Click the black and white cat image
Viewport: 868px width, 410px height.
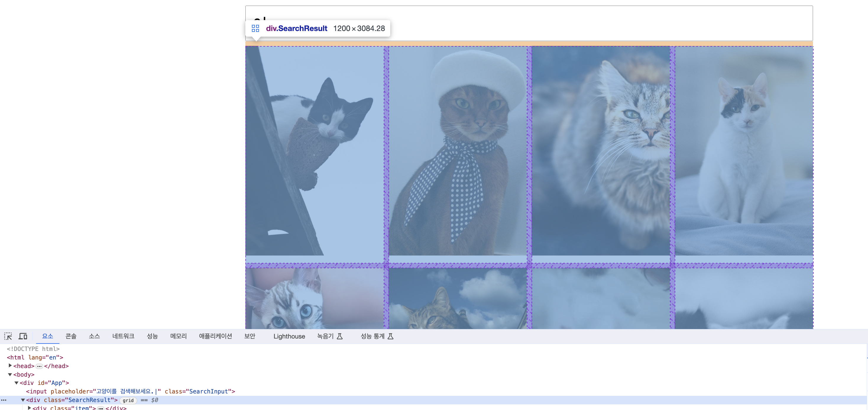[x=314, y=151]
